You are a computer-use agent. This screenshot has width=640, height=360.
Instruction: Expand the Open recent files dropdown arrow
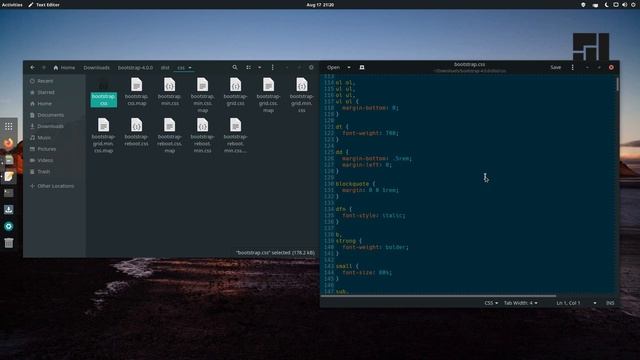[x=349, y=67]
